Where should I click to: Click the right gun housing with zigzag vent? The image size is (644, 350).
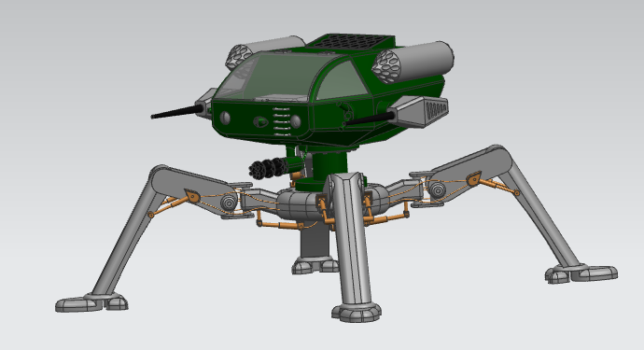(x=418, y=111)
